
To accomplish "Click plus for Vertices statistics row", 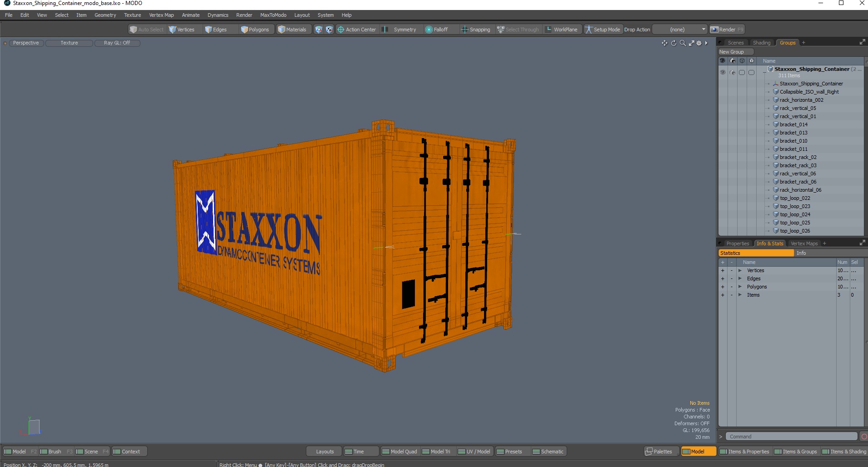I will (723, 271).
